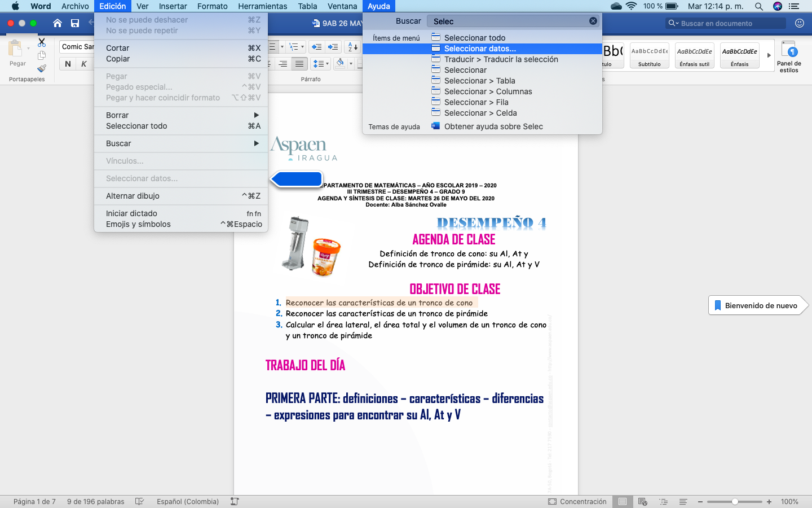
Task: Open the Insertar menu
Action: tap(173, 6)
